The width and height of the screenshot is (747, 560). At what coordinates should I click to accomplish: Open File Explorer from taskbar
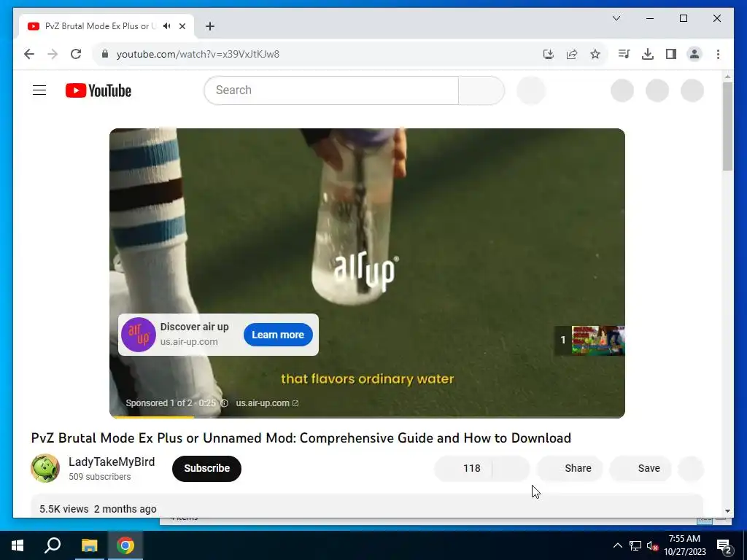[89, 545]
